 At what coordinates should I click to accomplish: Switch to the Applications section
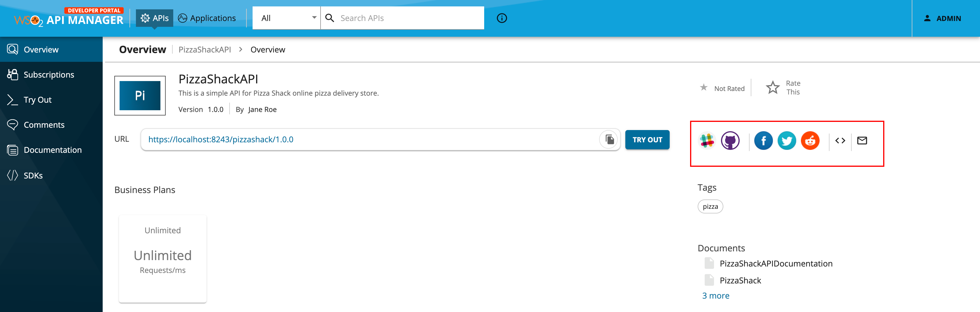[x=207, y=18]
